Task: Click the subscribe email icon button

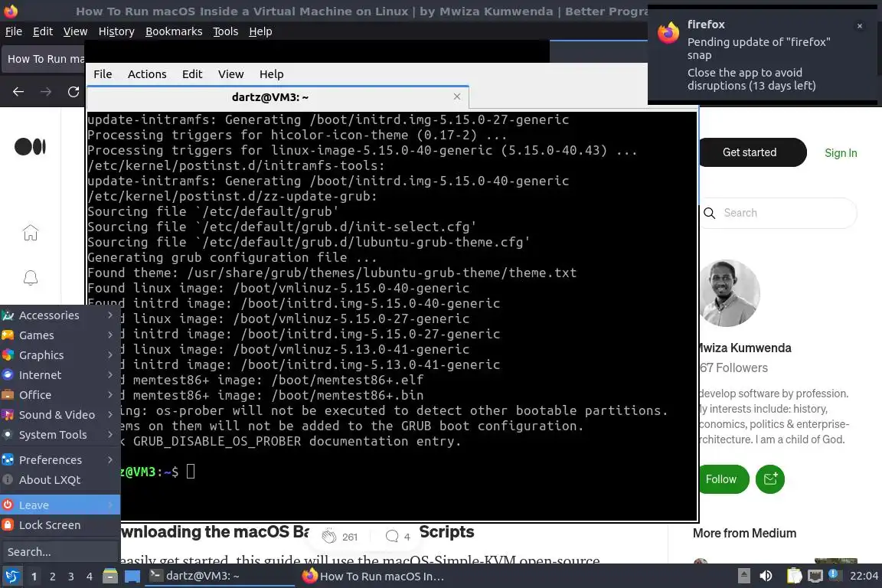Action: pyautogui.click(x=770, y=479)
